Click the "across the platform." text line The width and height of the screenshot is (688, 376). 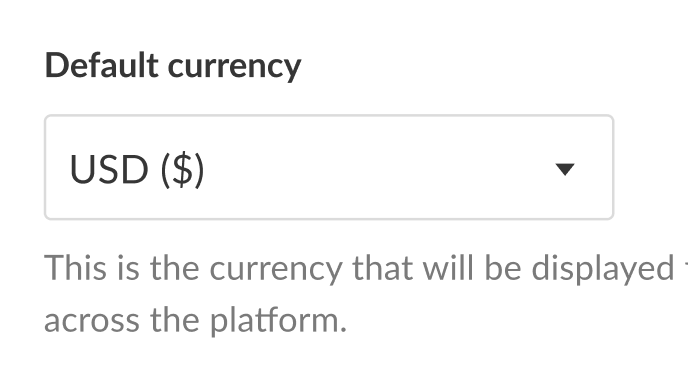click(x=196, y=320)
